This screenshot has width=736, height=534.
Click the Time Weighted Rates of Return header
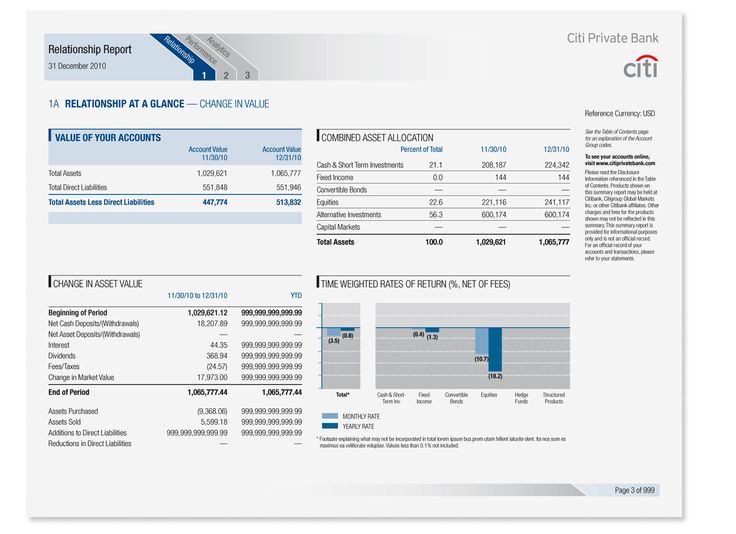415,284
